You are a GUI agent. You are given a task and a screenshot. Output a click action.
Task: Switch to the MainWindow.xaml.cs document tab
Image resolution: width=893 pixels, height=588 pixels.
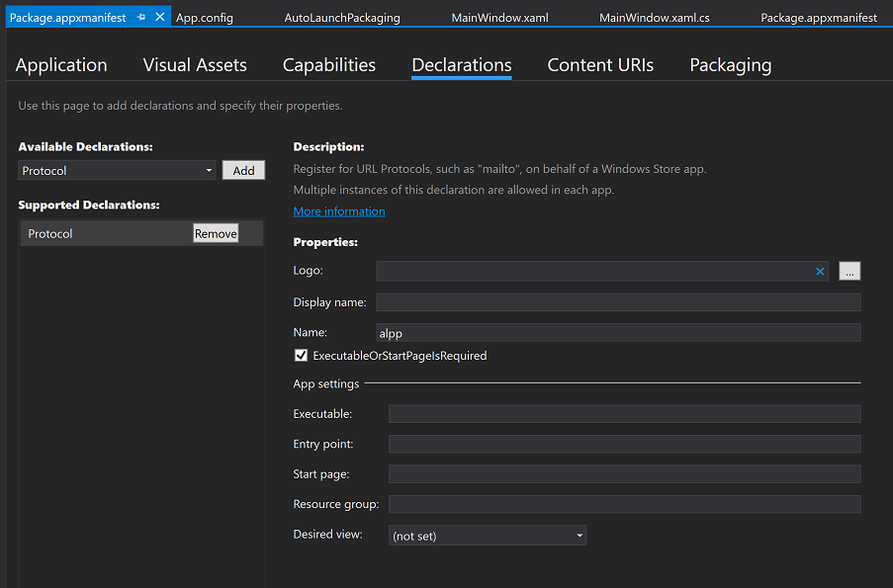654,18
